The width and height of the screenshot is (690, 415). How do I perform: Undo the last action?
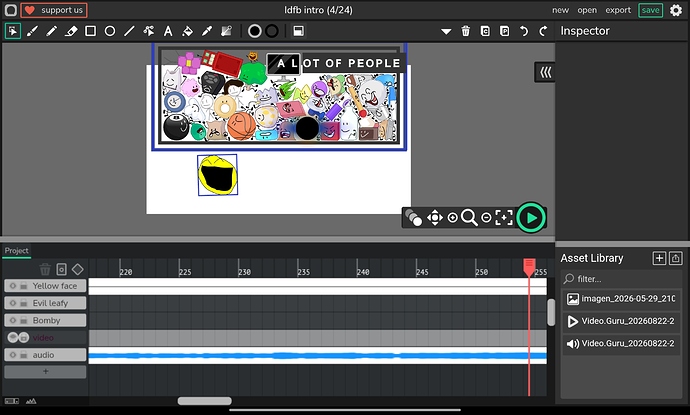click(x=524, y=31)
